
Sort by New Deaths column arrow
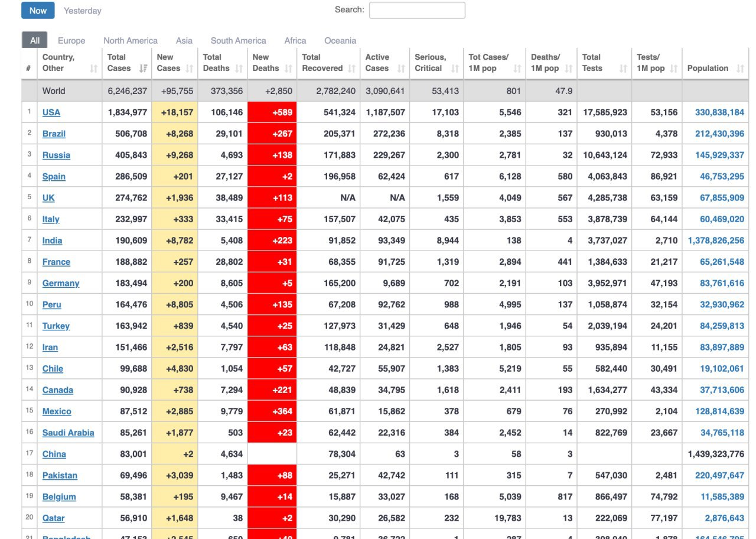pyautogui.click(x=289, y=69)
